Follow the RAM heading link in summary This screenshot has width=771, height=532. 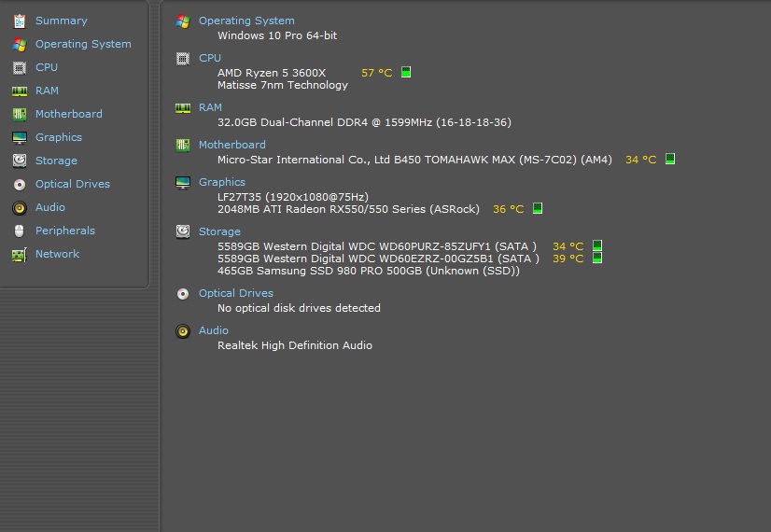point(210,107)
